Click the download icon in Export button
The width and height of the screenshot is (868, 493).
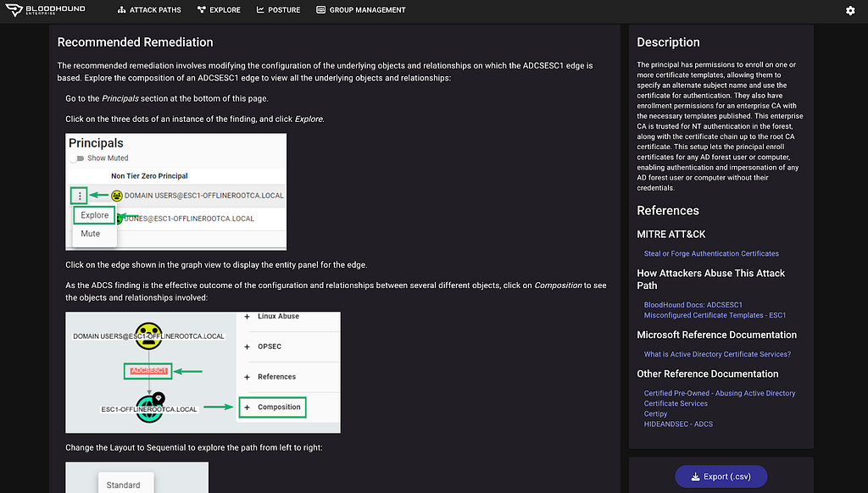(x=695, y=476)
